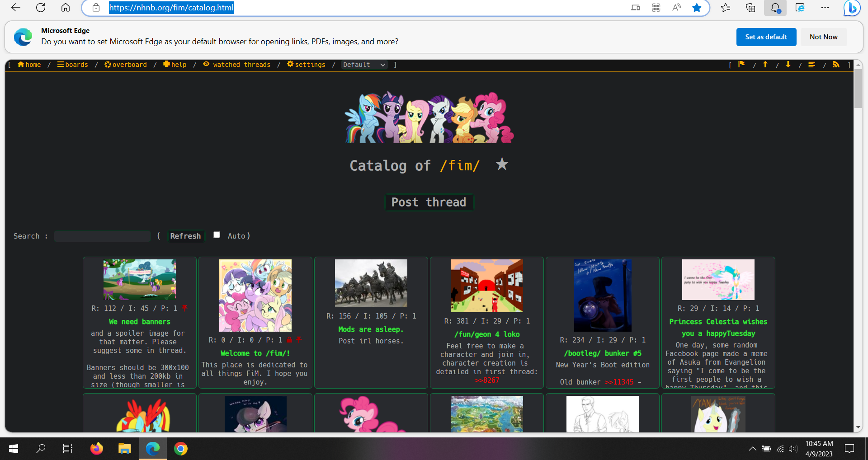868x460 pixels.
Task: Click '/fun/geon 4 loko' thread title
Action: pos(487,334)
